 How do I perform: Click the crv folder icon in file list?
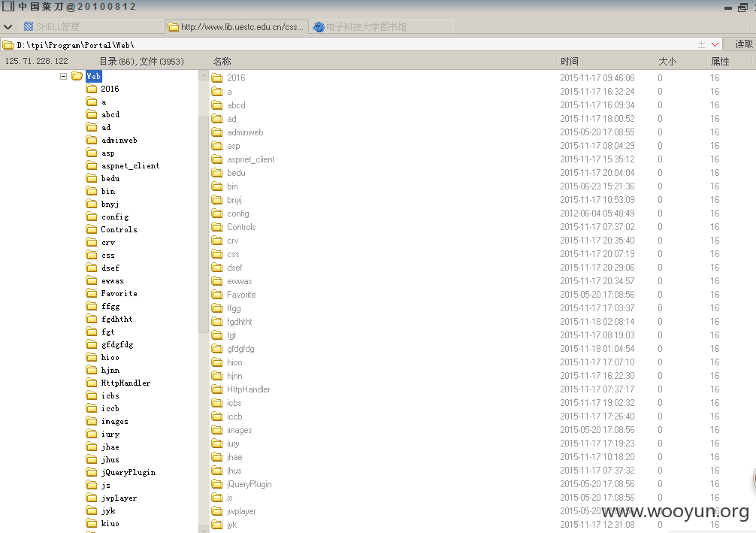(217, 241)
